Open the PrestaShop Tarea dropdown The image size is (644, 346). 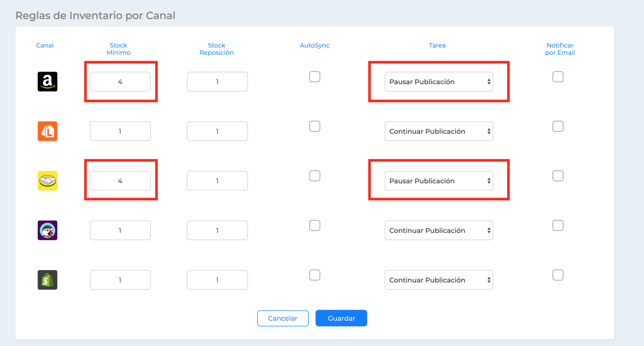coord(439,230)
